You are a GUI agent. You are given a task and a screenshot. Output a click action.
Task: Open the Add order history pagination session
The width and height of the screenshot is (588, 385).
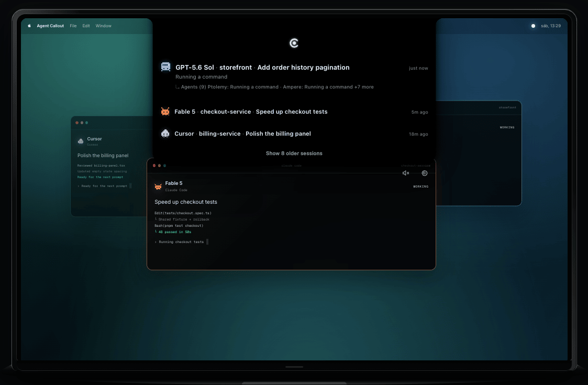[x=294, y=76]
